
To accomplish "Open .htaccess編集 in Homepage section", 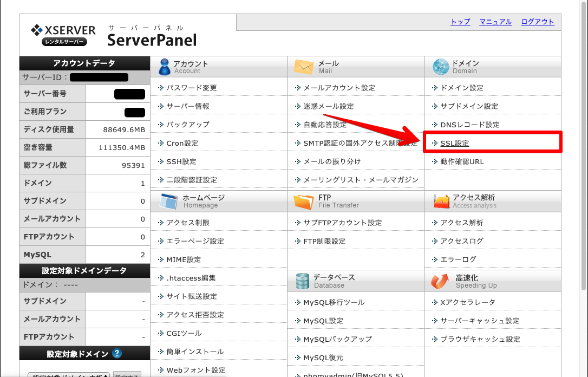I will pos(191,278).
